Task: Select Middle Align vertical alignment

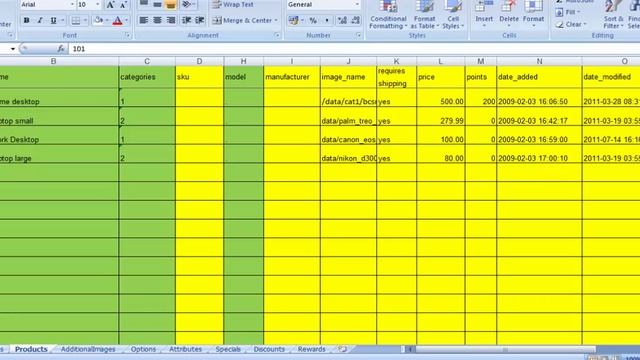Action: [x=157, y=4]
